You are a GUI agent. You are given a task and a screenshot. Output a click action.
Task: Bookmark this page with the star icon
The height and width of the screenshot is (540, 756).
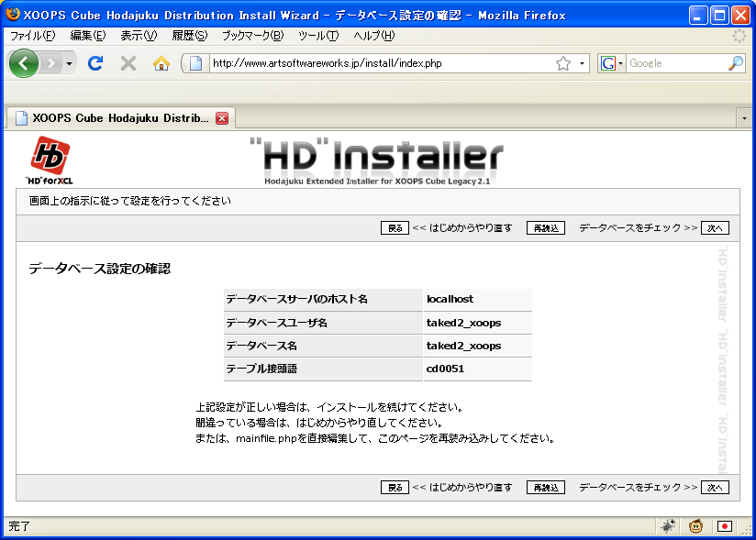click(563, 63)
